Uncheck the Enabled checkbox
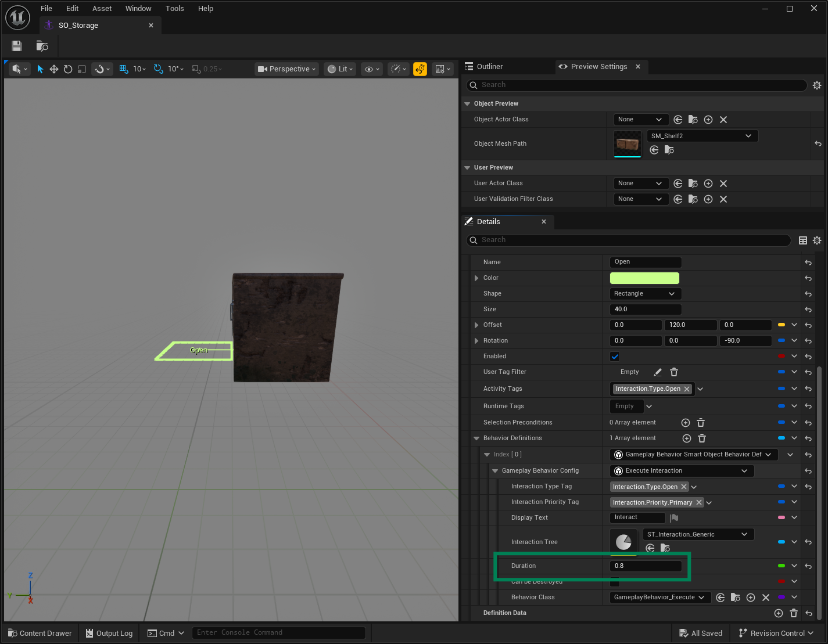The width and height of the screenshot is (828, 644). pyautogui.click(x=615, y=357)
